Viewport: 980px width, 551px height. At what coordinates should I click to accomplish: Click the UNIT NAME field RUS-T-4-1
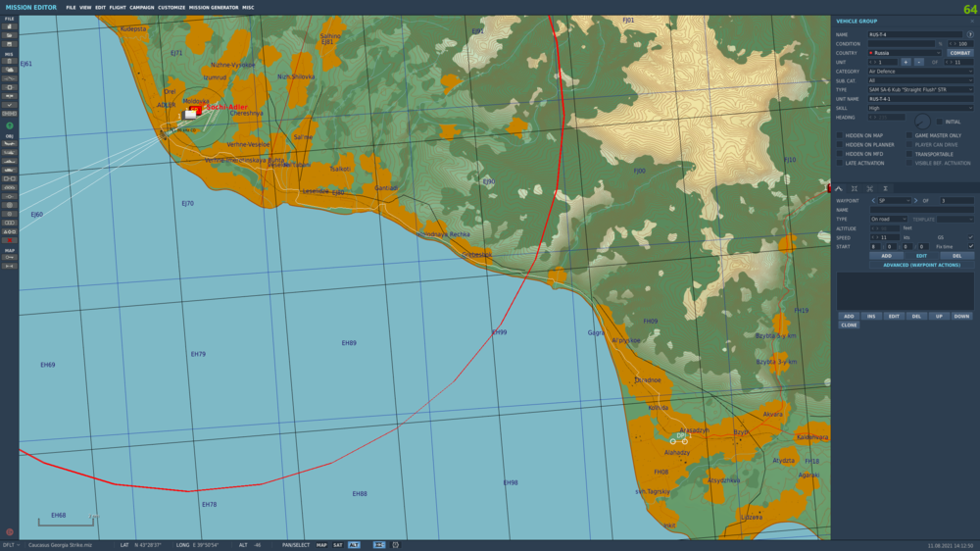click(x=920, y=99)
